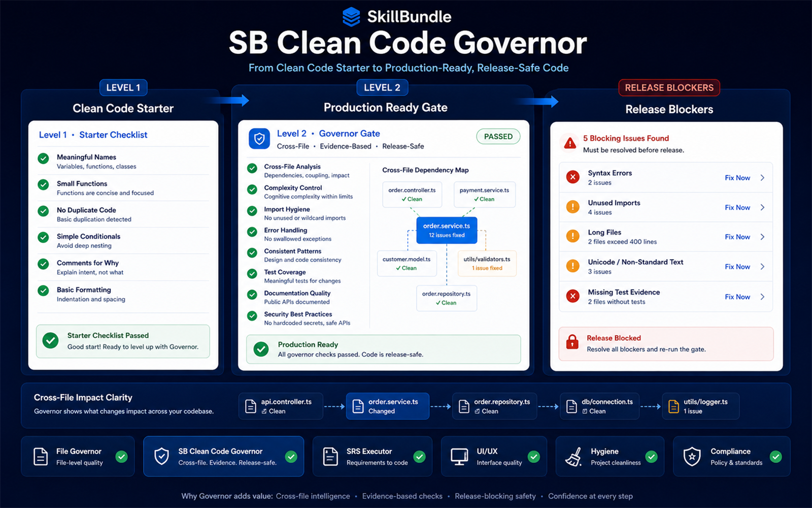
Task: Open the Hygiene Project cleanliness card
Action: pyautogui.click(x=610, y=456)
